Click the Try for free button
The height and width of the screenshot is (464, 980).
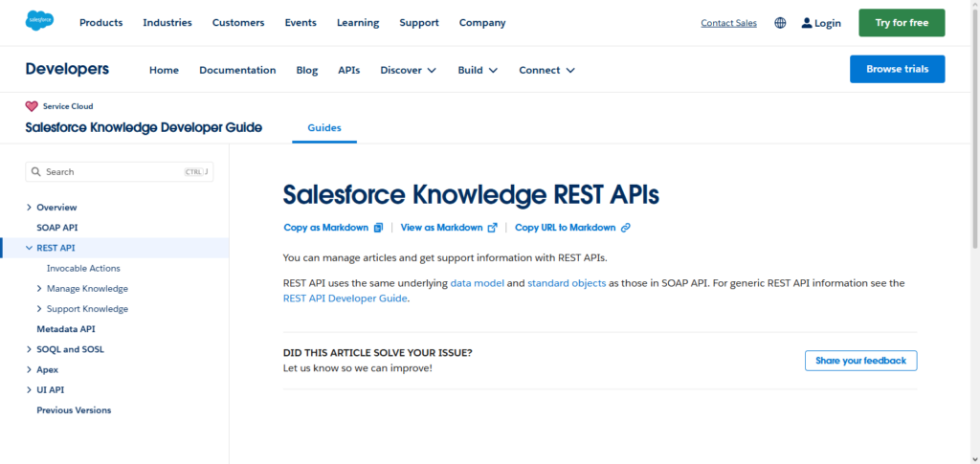[902, 22]
